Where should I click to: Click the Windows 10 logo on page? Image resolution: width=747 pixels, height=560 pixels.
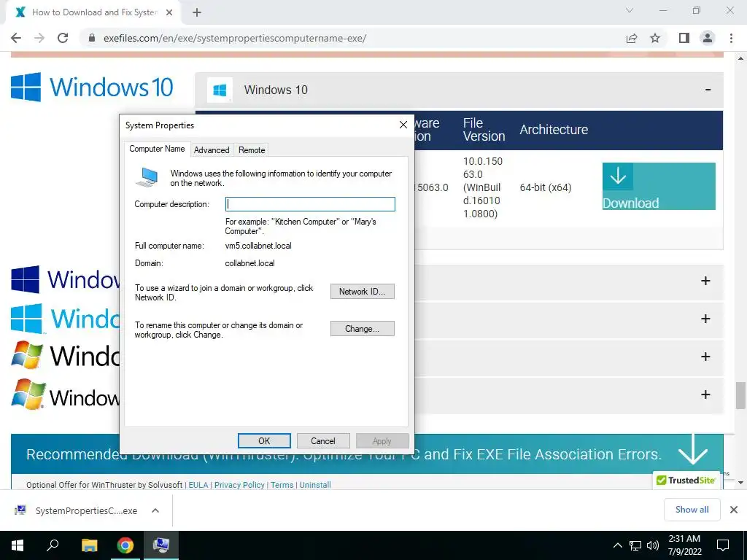pyautogui.click(x=93, y=87)
